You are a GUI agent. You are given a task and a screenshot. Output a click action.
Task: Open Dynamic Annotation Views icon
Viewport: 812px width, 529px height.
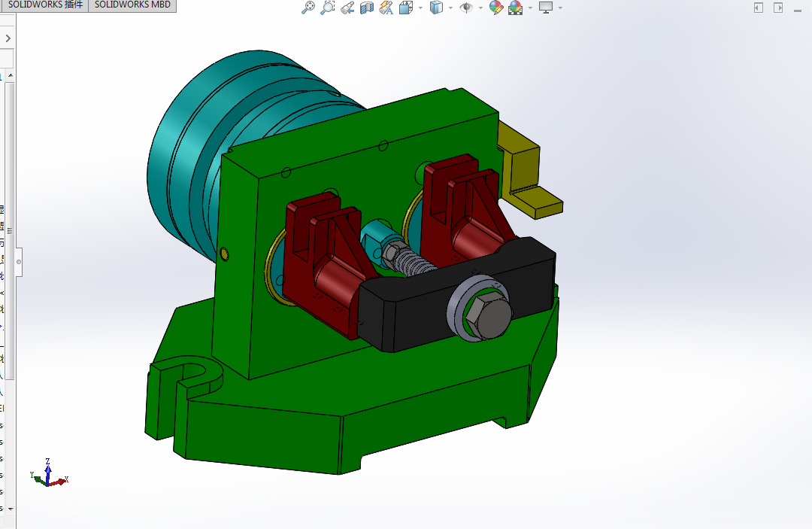(x=386, y=8)
